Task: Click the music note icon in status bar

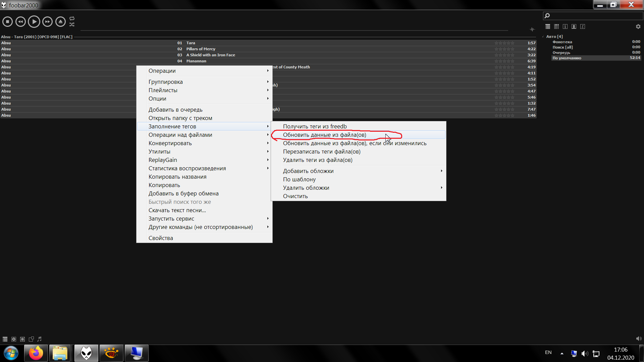Action: pyautogui.click(x=39, y=339)
